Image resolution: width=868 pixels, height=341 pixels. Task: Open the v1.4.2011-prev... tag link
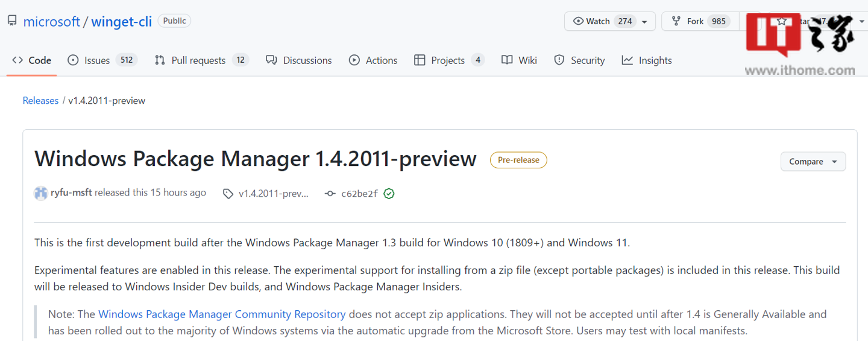(x=274, y=194)
